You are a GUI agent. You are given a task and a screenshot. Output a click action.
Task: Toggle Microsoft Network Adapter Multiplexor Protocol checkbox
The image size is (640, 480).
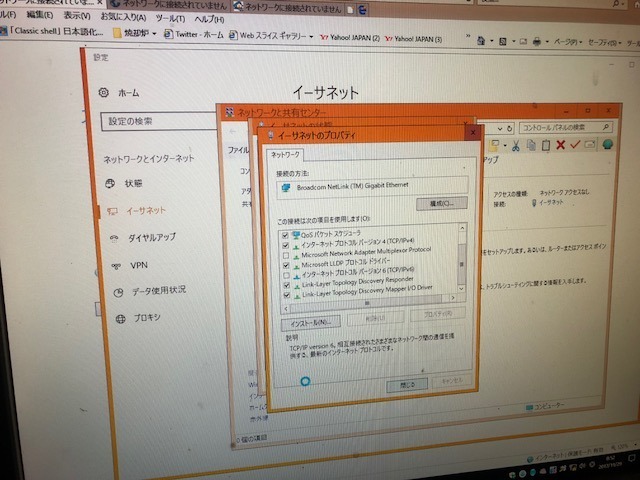(286, 256)
